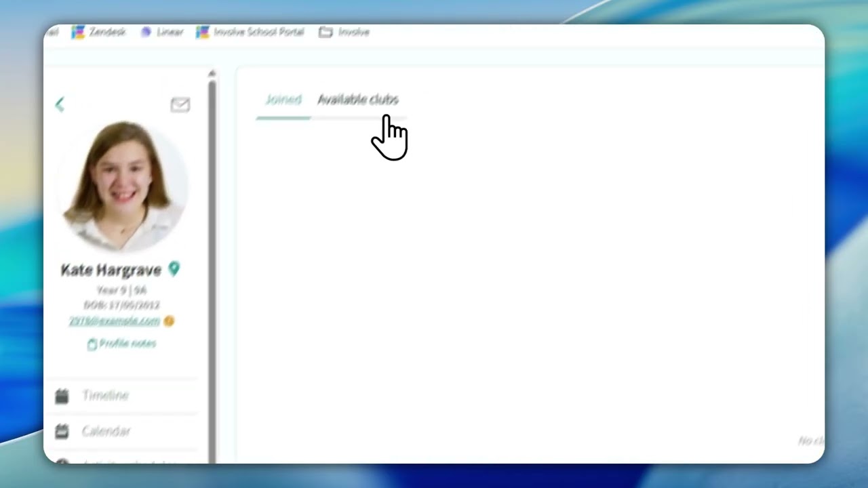
Task: Open Profile notes link
Action: 122,344
